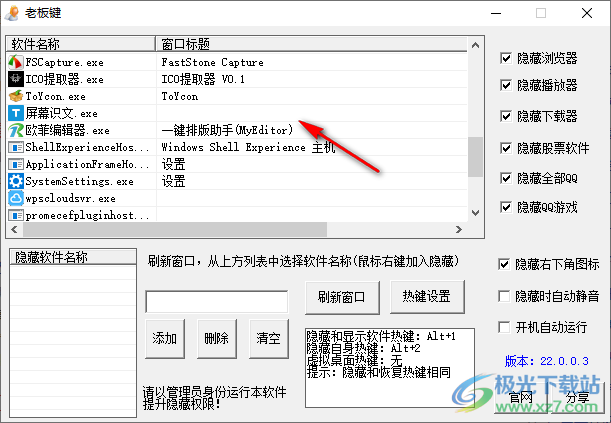Image resolution: width=611 pixels, height=423 pixels.
Task: Click the horizontal scroll left arrow
Action: click(x=14, y=229)
